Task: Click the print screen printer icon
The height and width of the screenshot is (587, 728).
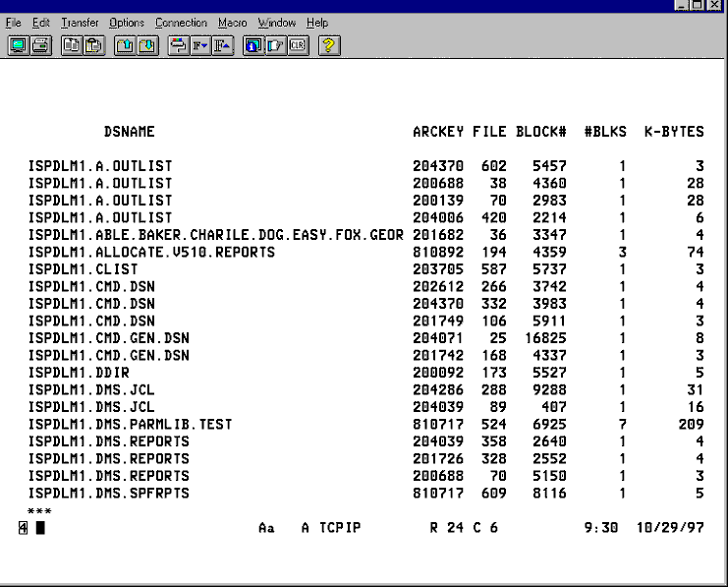Action: 40,45
